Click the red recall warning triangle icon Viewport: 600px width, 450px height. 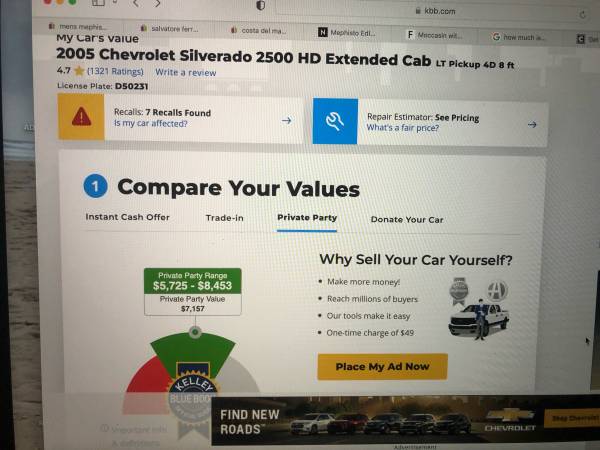point(81,116)
